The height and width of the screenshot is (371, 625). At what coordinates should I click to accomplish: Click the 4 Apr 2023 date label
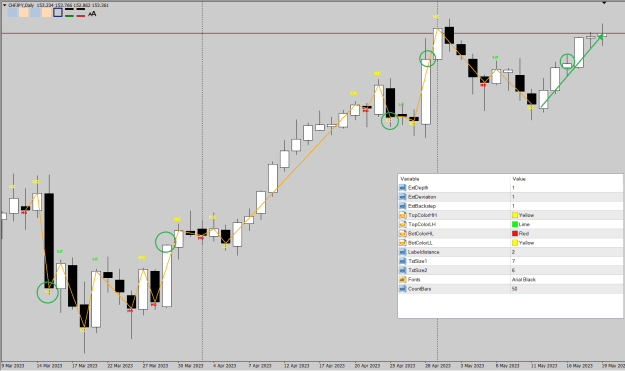pos(224,365)
